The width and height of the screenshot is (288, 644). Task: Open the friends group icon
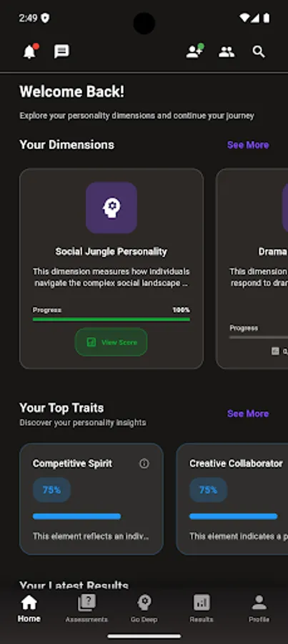pos(227,52)
